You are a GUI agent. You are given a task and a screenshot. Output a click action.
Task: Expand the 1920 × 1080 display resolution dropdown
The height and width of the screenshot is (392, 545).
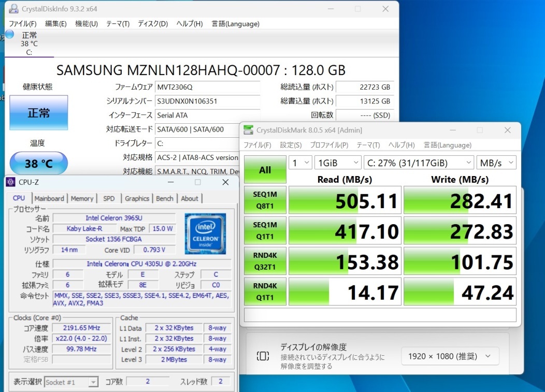(450, 356)
